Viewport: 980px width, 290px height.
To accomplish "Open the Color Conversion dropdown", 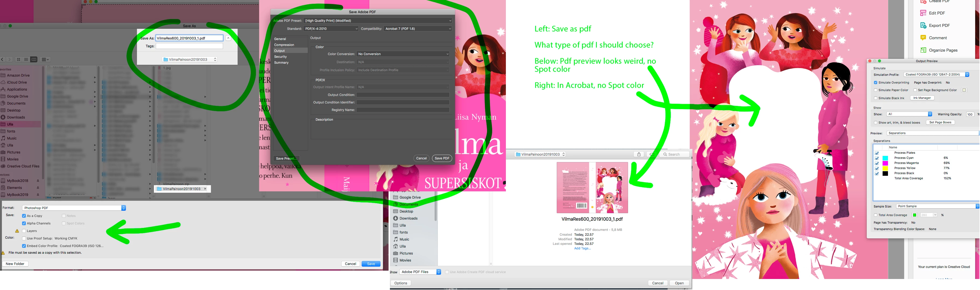I will point(403,54).
